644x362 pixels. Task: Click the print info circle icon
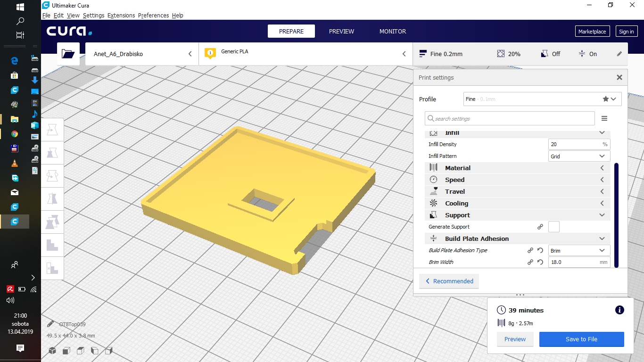point(620,310)
